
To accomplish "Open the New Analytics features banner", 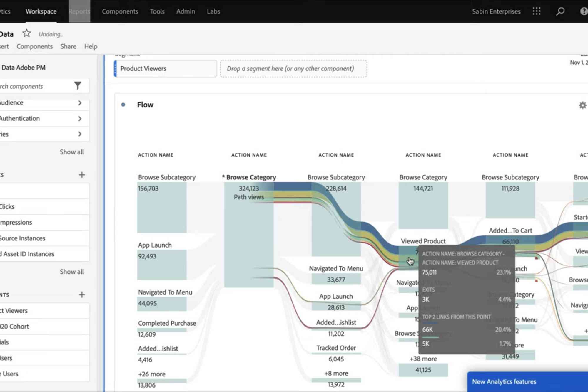I will [504, 381].
